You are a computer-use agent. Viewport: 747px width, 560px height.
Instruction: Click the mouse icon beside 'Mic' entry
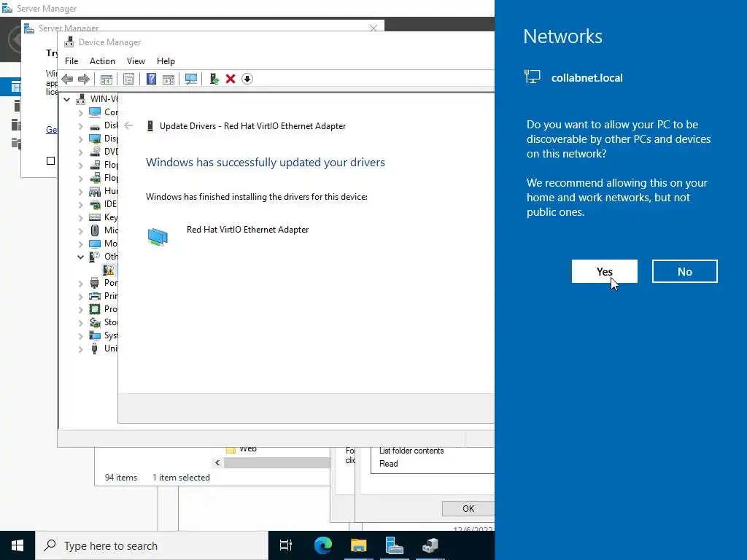pyautogui.click(x=95, y=230)
